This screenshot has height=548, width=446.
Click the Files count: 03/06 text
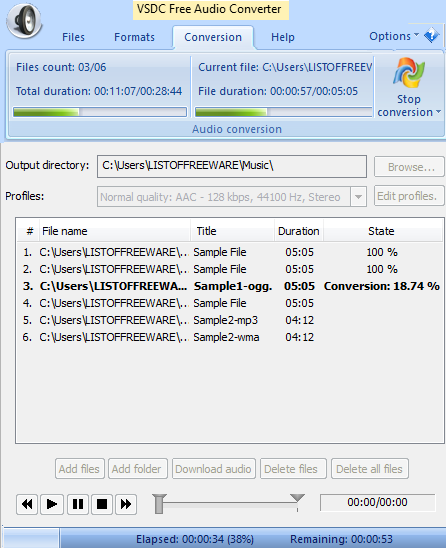[x=61, y=67]
